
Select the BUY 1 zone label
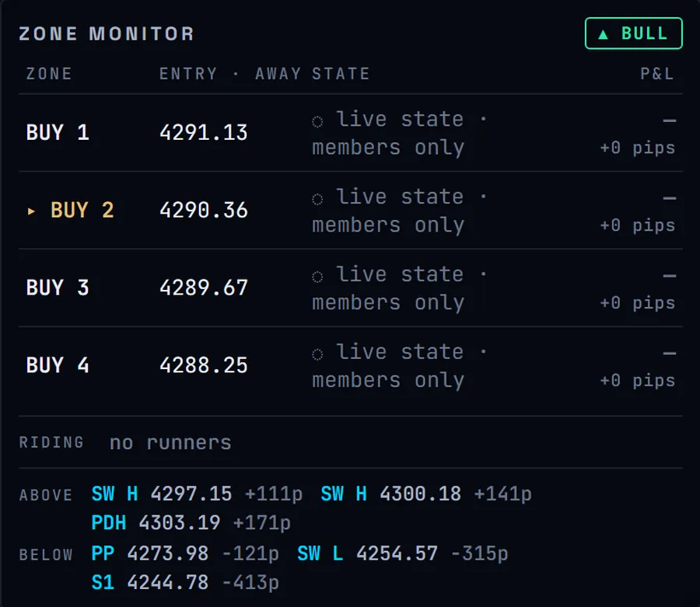tap(58, 132)
